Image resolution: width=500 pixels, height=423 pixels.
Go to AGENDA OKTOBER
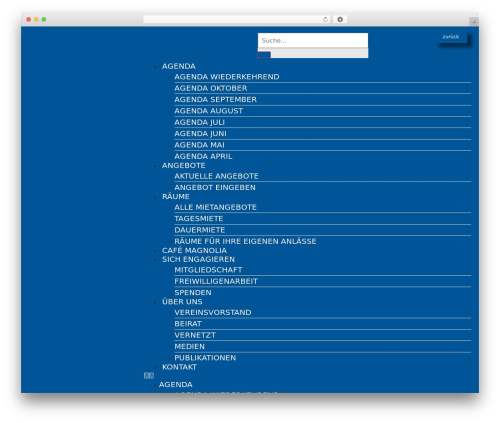pyautogui.click(x=211, y=88)
